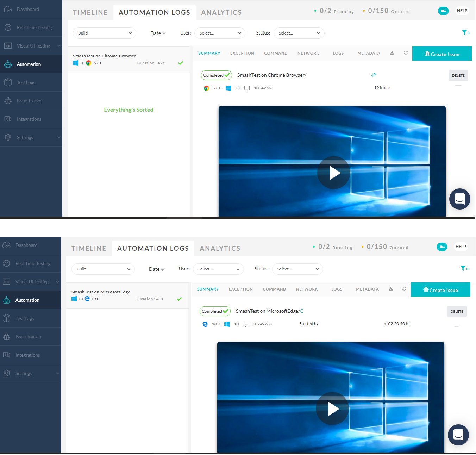476x455 pixels.
Task: Open the COMMAND tab in MicrosoftEdge test view
Action: [274, 289]
